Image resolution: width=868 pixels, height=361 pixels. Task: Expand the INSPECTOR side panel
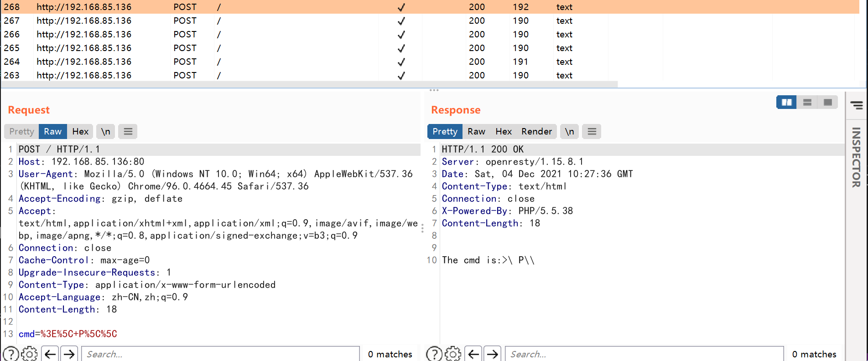tap(856, 157)
